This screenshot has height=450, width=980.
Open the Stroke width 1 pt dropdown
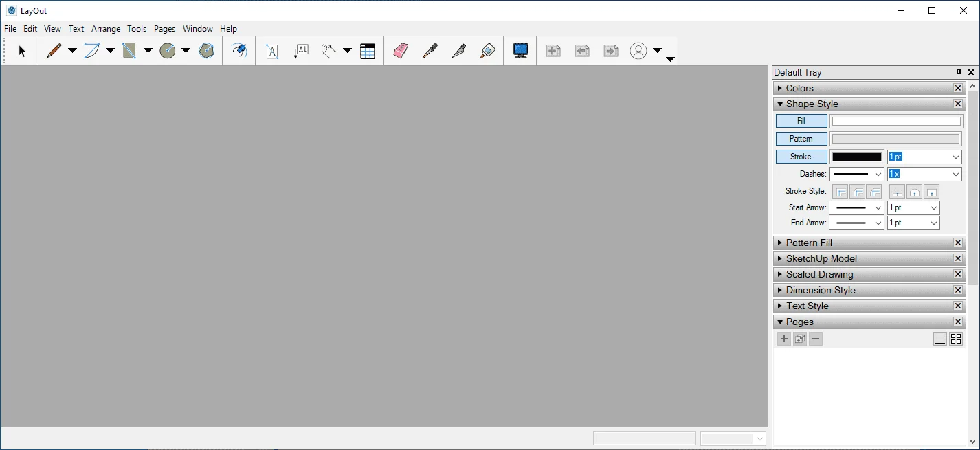click(x=956, y=157)
